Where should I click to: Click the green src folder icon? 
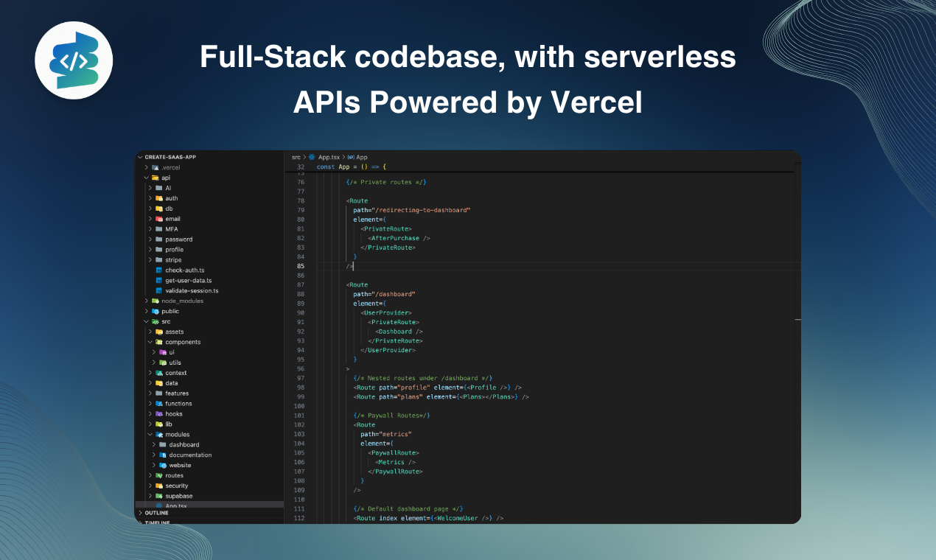point(155,321)
